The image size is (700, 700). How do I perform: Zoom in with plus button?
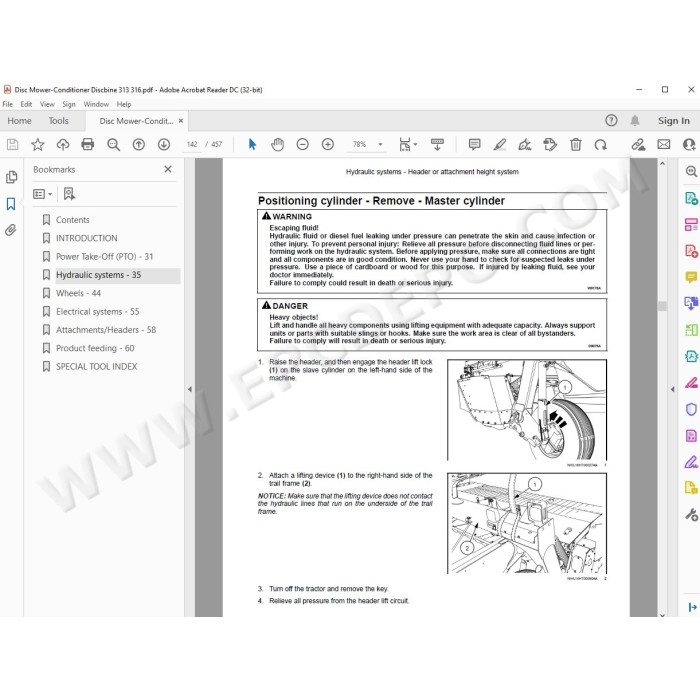(x=328, y=144)
